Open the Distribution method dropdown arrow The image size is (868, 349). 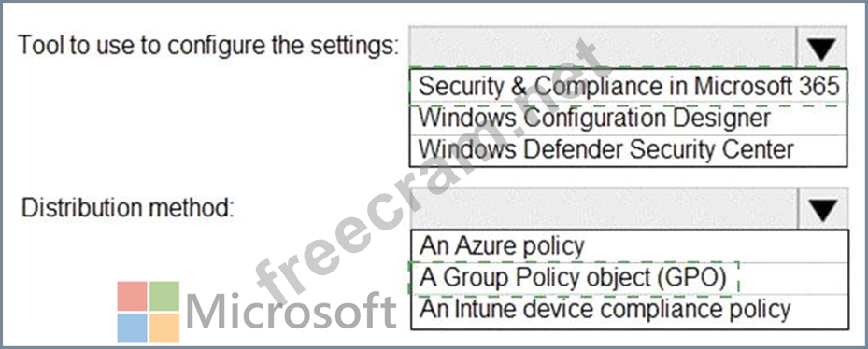pyautogui.click(x=822, y=209)
